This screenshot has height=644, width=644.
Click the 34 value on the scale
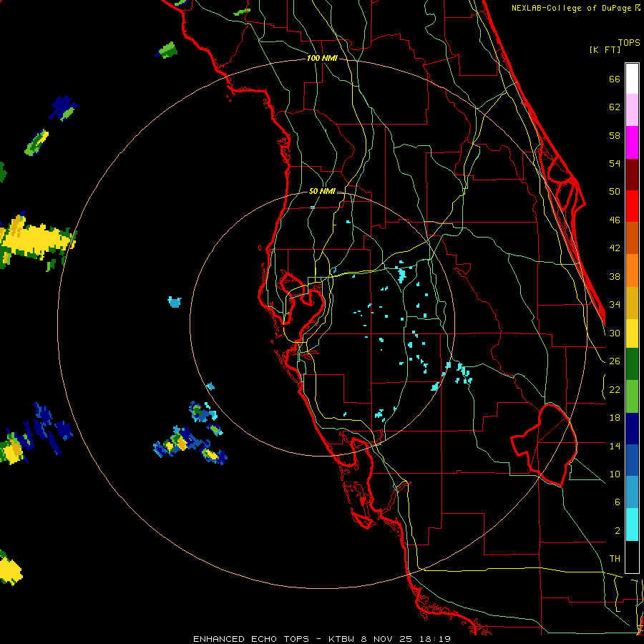pos(615,304)
